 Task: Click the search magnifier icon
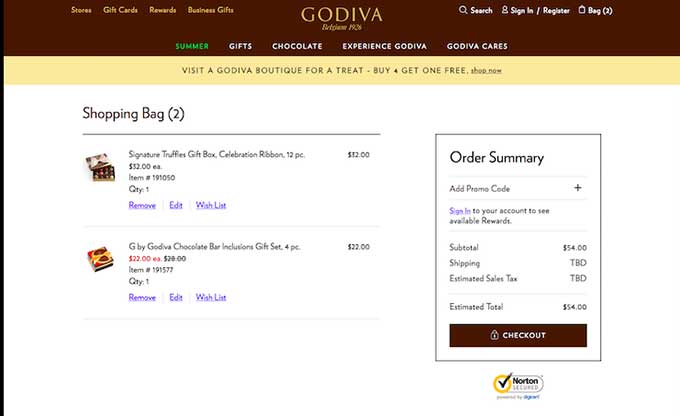[x=463, y=10]
